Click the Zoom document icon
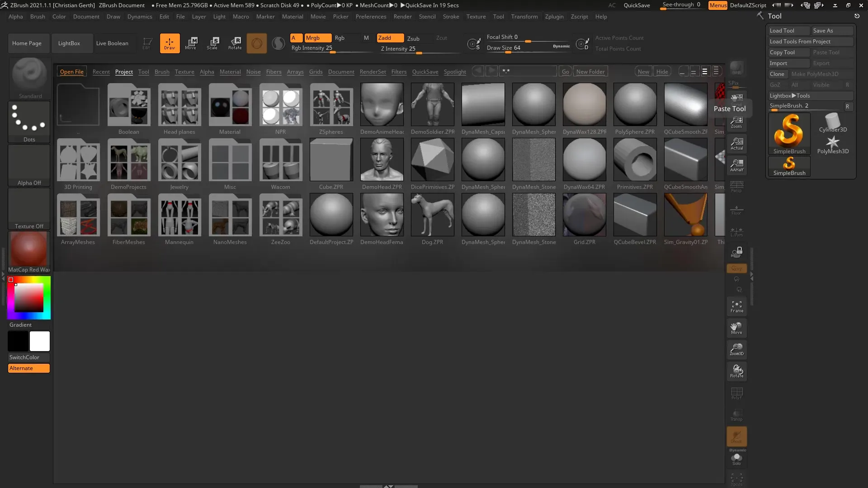The image size is (868, 488). [x=737, y=122]
